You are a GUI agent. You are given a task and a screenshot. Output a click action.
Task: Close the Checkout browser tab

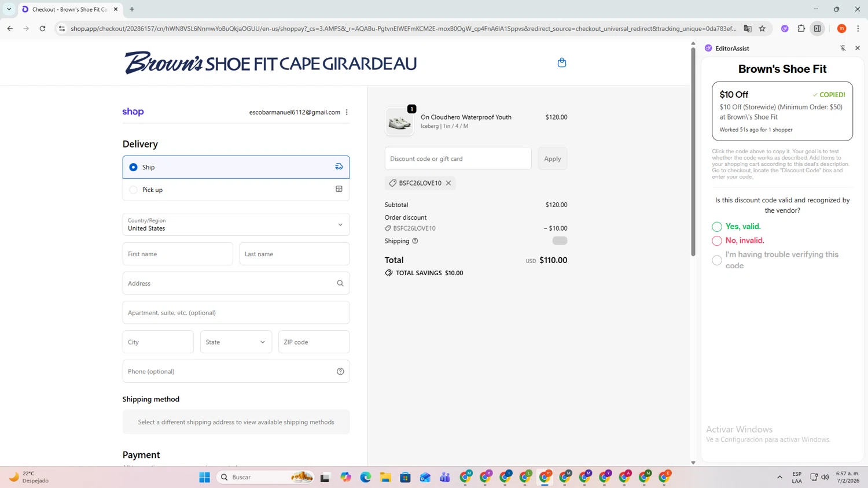(x=116, y=9)
